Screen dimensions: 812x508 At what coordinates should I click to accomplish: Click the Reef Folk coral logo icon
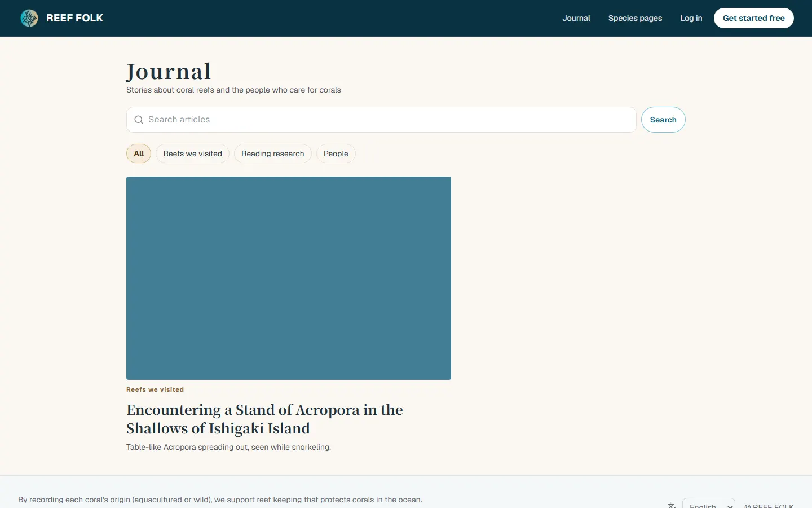coord(29,18)
